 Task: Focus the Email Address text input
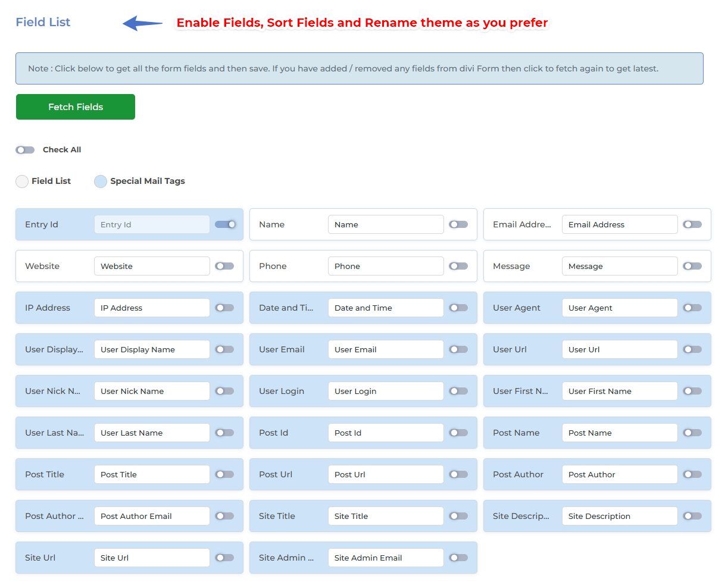619,224
